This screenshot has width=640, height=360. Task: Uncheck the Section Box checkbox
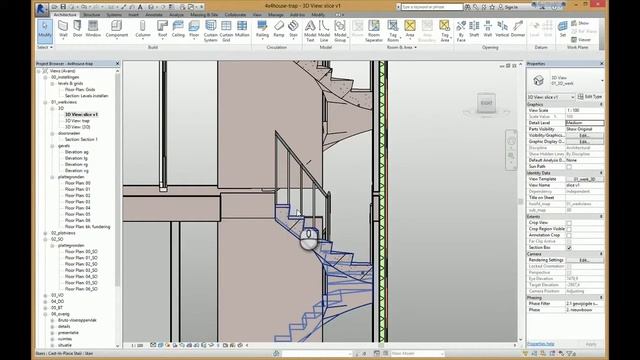569,248
